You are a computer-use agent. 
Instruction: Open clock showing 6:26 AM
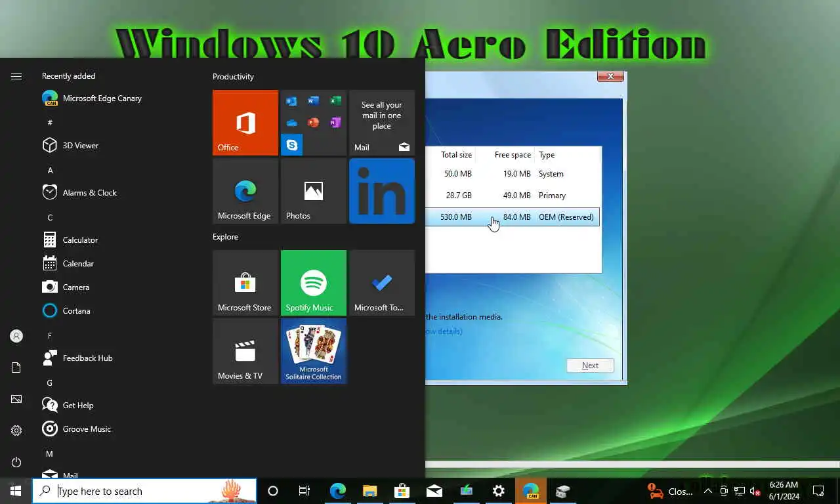point(784,491)
